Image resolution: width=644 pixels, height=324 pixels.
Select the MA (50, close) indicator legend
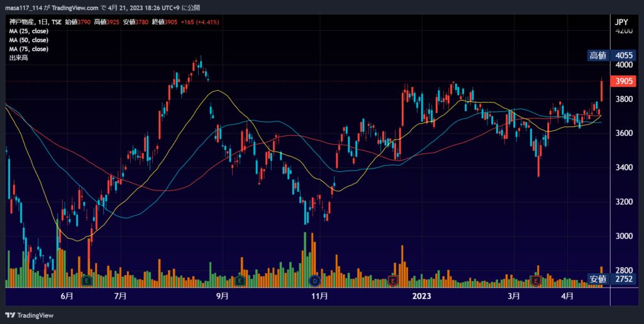[x=29, y=40]
